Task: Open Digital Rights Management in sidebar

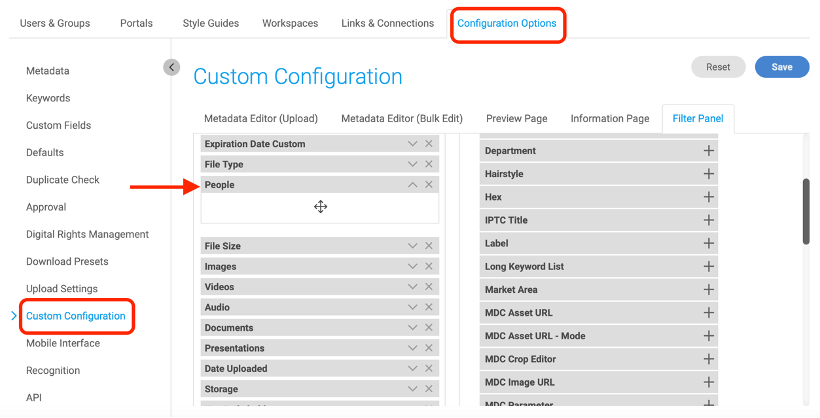Action: [87, 234]
